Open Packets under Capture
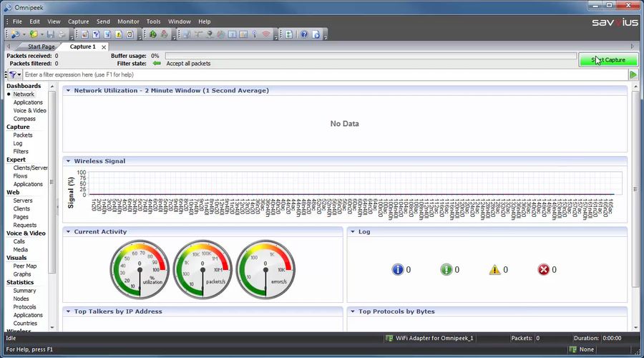 click(23, 135)
